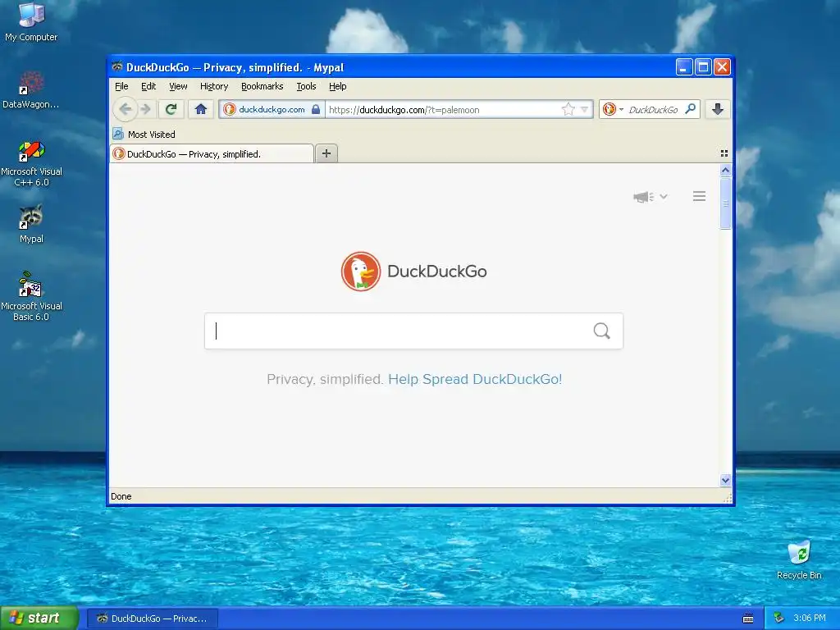Select the Microsoft Visual C++ 6.0 icon

(x=31, y=163)
